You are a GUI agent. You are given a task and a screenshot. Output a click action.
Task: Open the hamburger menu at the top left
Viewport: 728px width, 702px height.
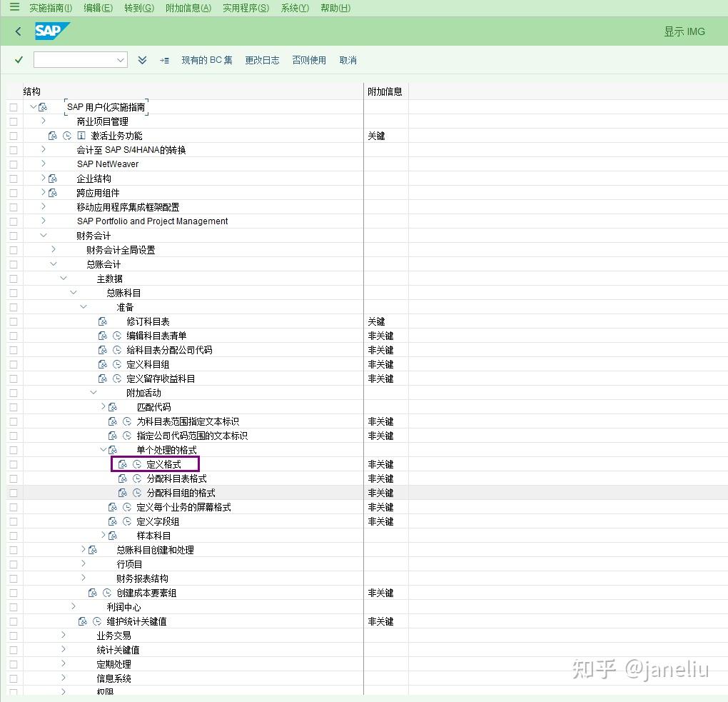point(14,8)
